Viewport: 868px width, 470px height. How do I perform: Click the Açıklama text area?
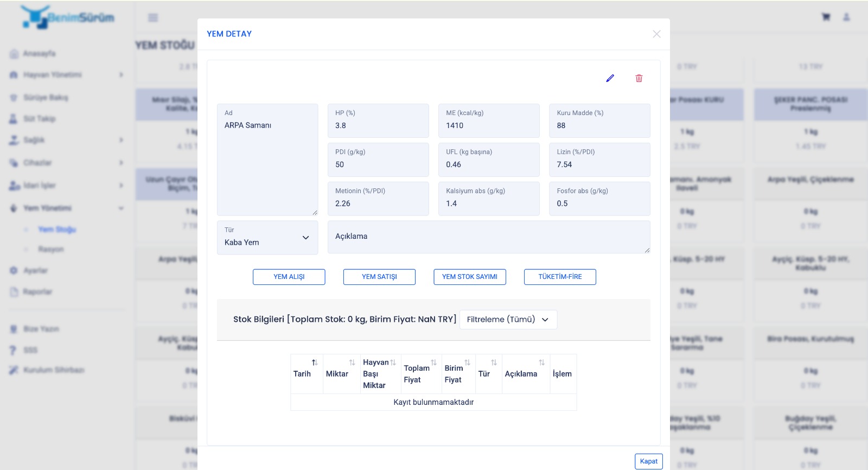click(x=489, y=237)
